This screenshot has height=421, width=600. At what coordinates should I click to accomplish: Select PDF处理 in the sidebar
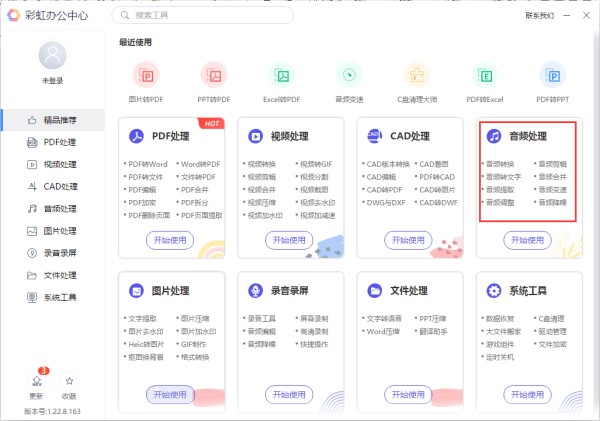[x=52, y=142]
